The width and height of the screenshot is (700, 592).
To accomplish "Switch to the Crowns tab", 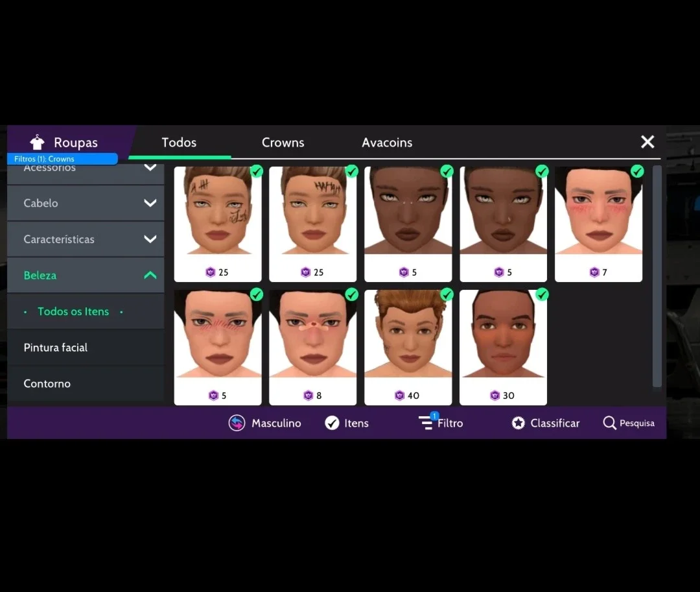I will point(283,143).
